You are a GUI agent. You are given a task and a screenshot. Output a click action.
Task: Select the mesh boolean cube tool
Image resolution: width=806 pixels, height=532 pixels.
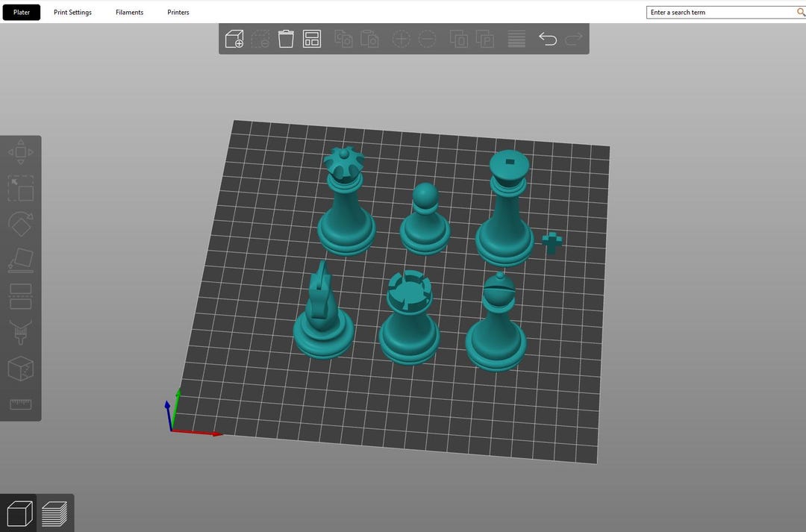(x=20, y=368)
